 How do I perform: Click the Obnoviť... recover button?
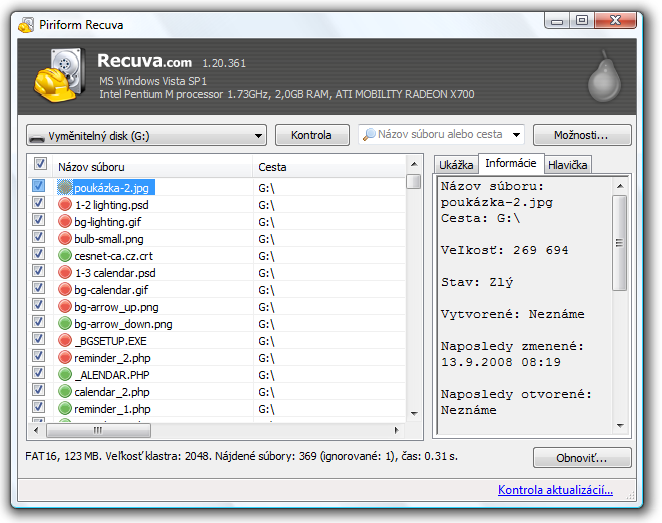pos(582,458)
